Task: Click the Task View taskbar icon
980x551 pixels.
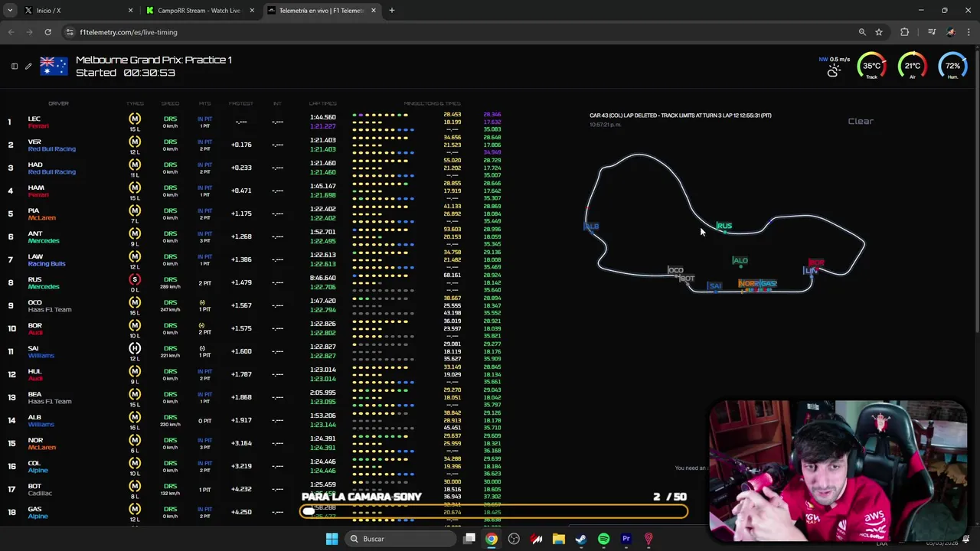Action: 469,539
